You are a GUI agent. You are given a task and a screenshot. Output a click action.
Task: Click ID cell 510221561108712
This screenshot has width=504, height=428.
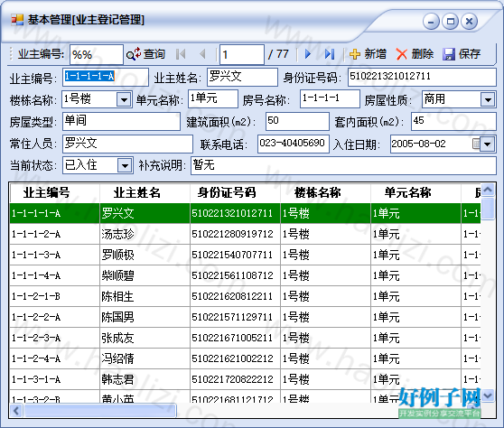tap(235, 275)
